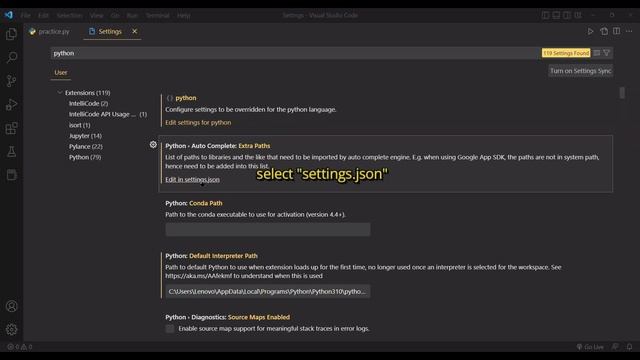
Task: Open the Explorer view in activity bar
Action: [11, 33]
